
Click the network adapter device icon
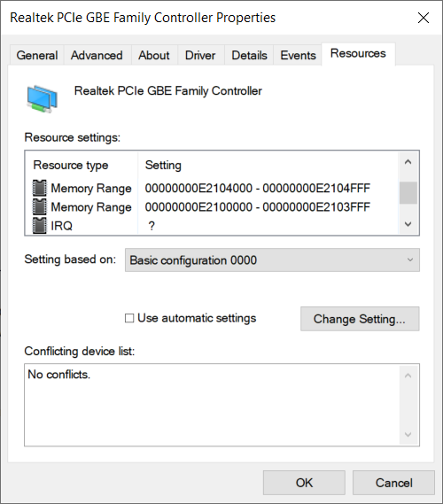click(43, 99)
